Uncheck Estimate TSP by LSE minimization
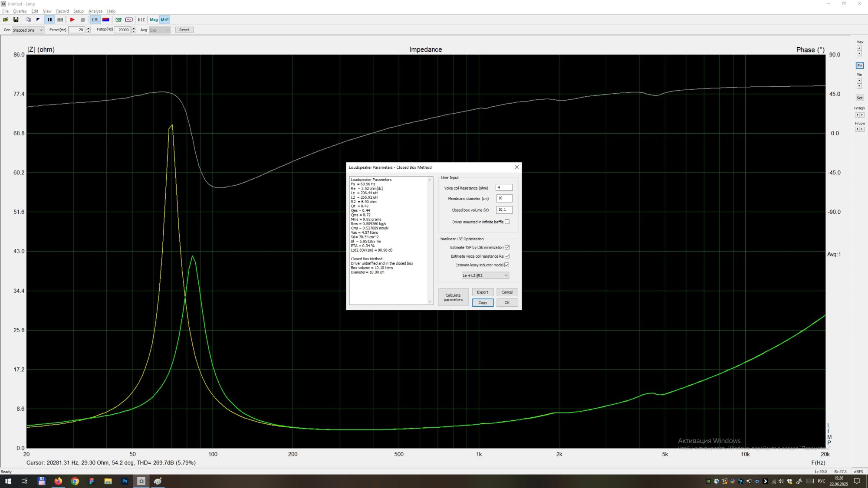This screenshot has width=868, height=488. pos(507,247)
